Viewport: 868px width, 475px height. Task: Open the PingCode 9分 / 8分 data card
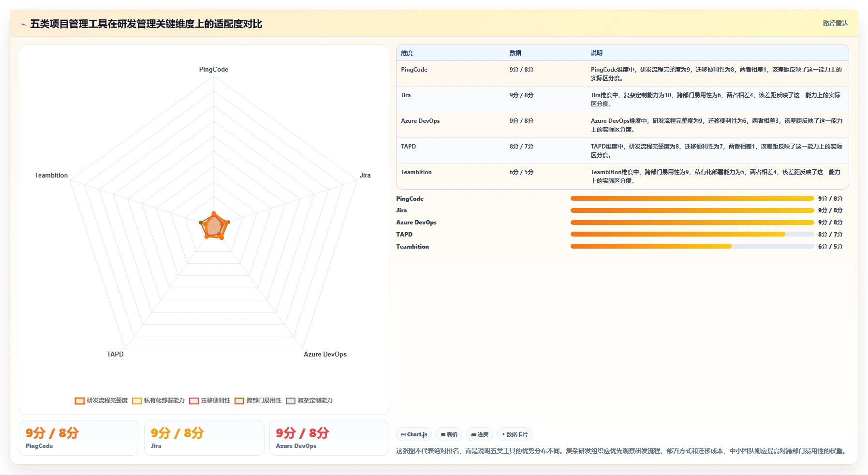click(x=79, y=438)
